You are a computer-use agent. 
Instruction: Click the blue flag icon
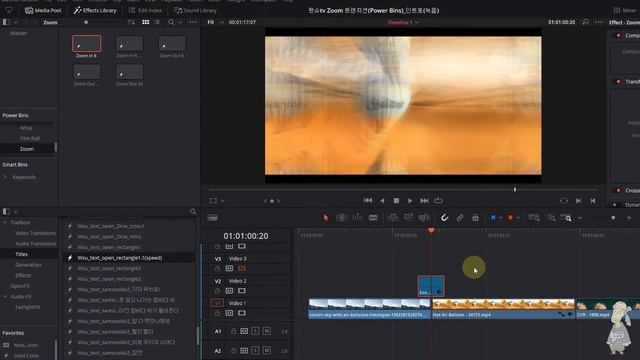[x=493, y=218]
